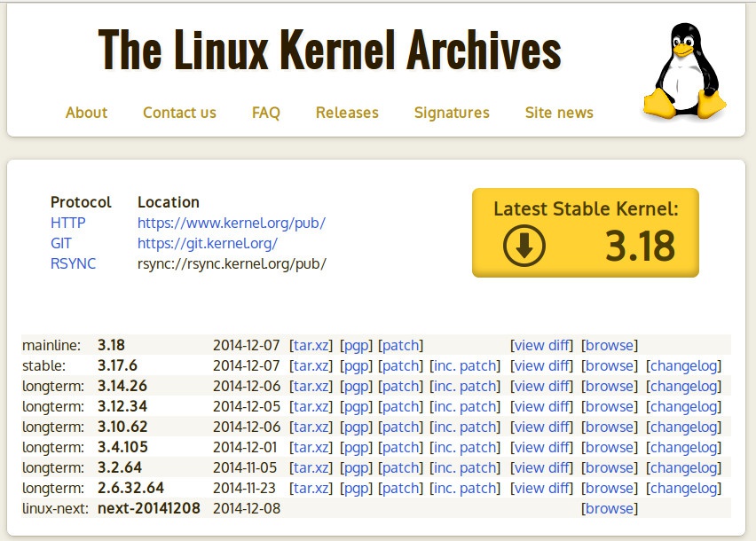The height and width of the screenshot is (541, 756).
Task: Open the GIT protocol link
Action: point(61,243)
